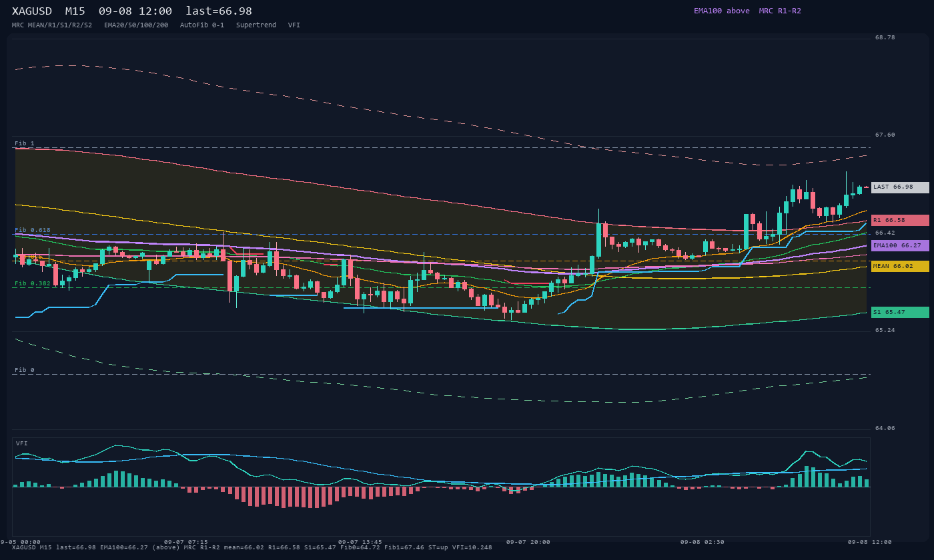This screenshot has height=560, width=934.
Task: Click the 'Supertrend' indicator legend
Action: (x=256, y=25)
